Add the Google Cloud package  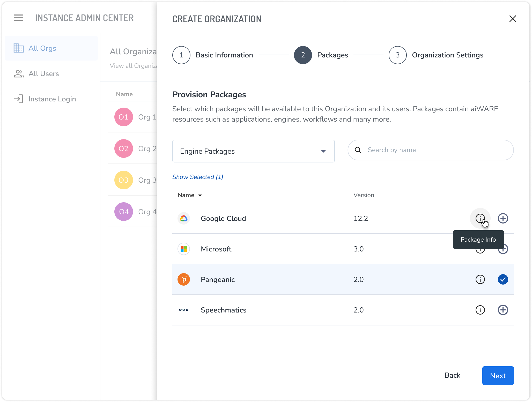pyautogui.click(x=503, y=218)
